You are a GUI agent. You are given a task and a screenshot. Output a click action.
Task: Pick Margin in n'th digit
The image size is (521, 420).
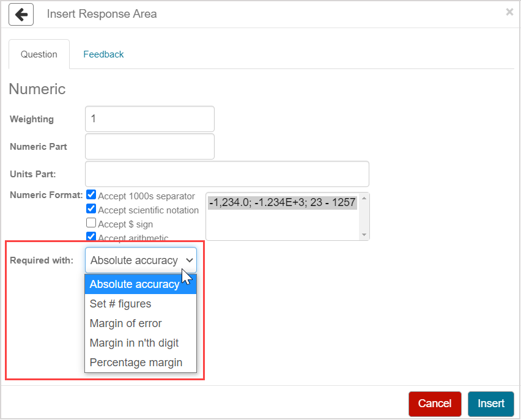pos(134,343)
